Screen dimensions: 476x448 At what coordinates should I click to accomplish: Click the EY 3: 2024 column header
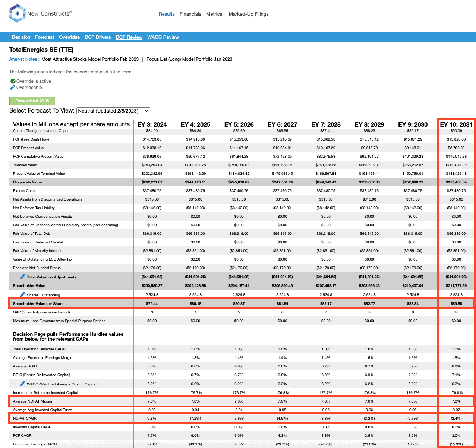click(x=152, y=124)
